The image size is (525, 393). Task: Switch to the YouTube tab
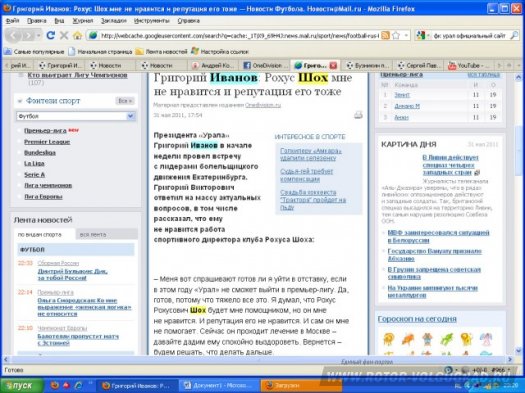(469, 66)
